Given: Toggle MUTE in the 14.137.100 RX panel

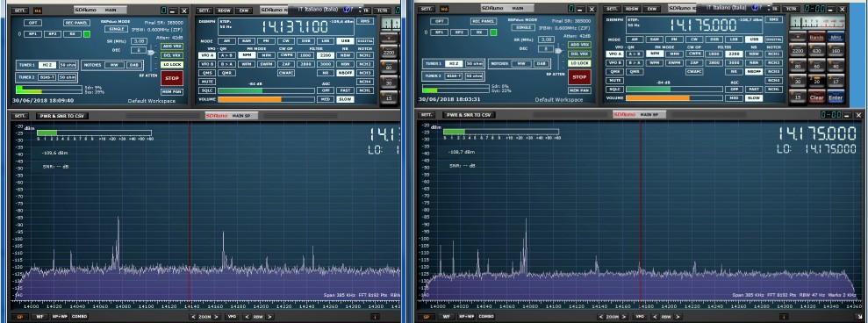Looking at the screenshot, I should pos(207,82).
